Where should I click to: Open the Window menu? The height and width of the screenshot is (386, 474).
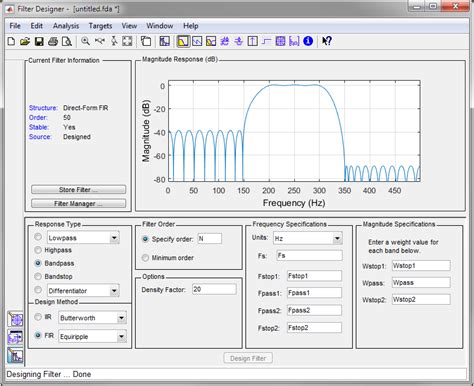point(160,26)
